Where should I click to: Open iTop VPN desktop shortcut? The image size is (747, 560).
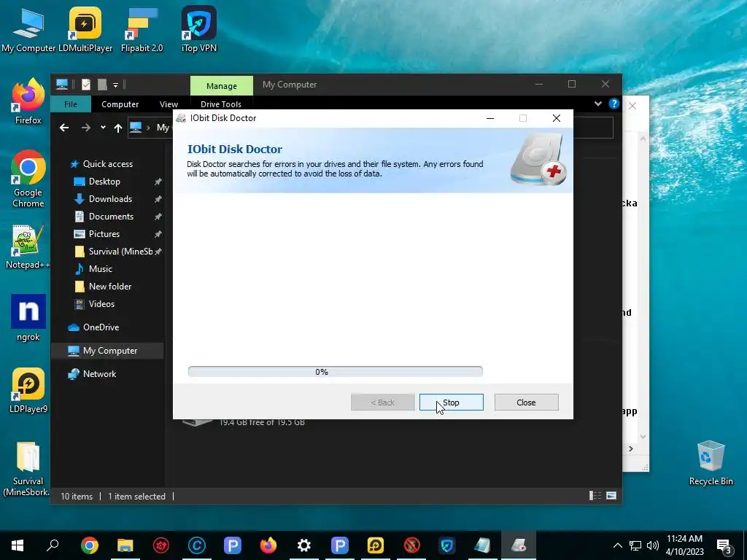pyautogui.click(x=199, y=29)
